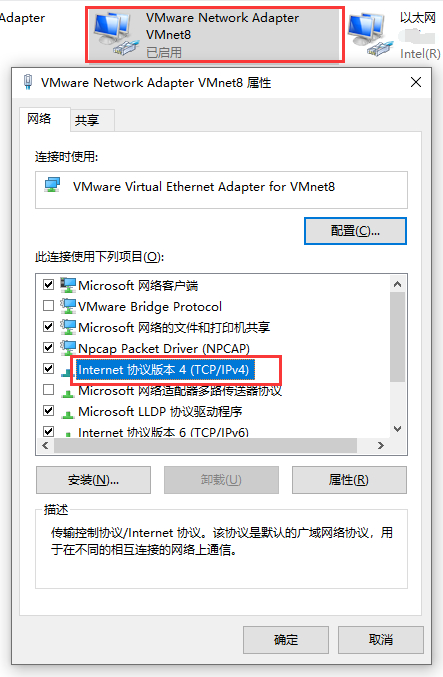Select the Npcap Packet Driver item icon
443x677 pixels.
[68, 348]
